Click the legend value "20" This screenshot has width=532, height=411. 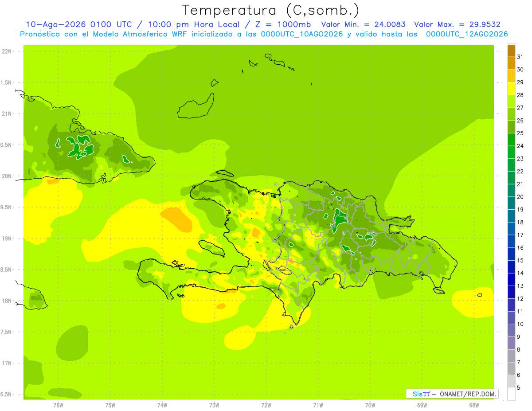[x=520, y=197]
